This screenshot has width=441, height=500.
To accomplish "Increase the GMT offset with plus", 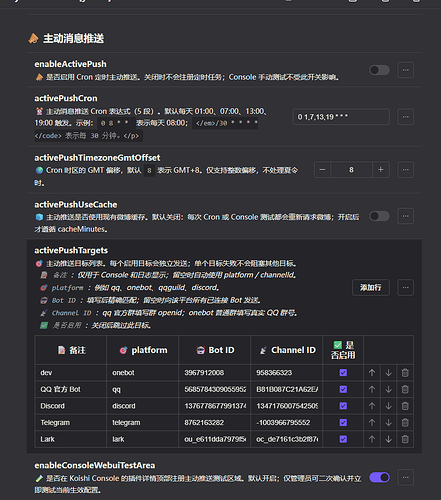I will point(381,170).
